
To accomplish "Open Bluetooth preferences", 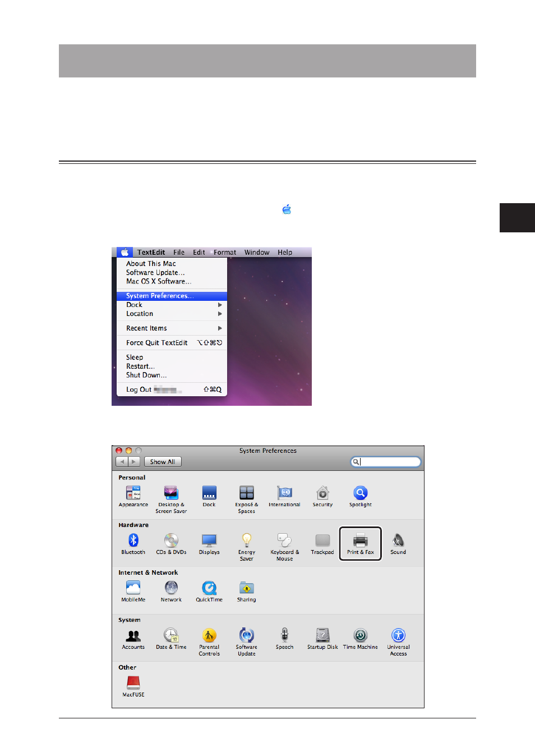I will (x=133, y=544).
